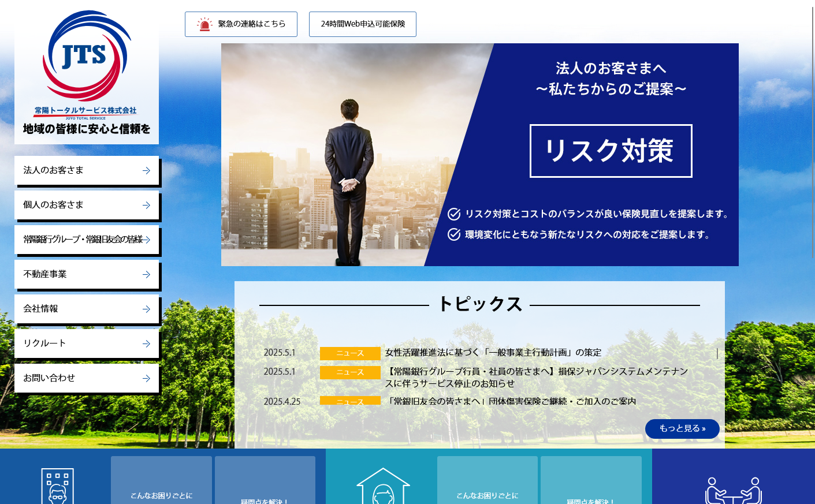The width and height of the screenshot is (815, 504).
Task: Open the 女性活躍推進法 news article link
Action: (x=493, y=353)
